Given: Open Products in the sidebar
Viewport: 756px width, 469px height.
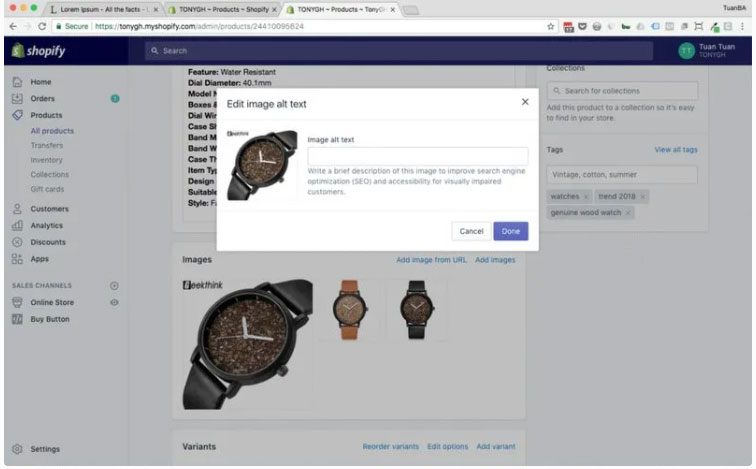Looking at the screenshot, I should [x=46, y=115].
